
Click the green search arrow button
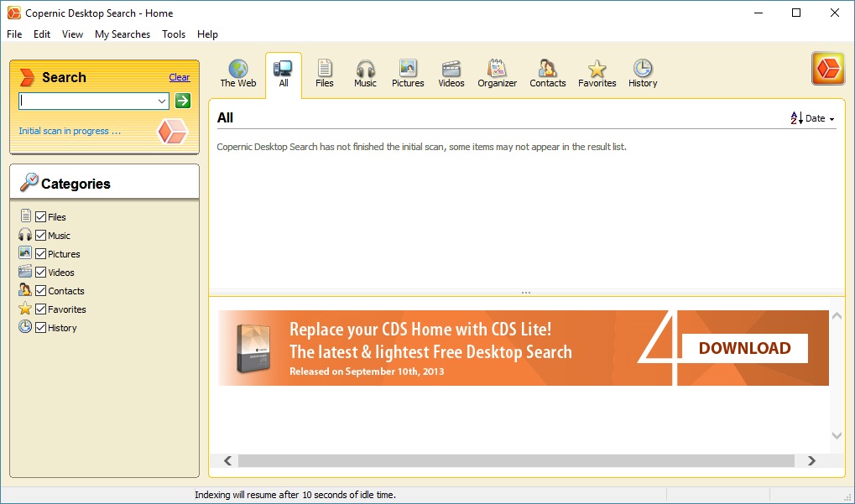click(x=183, y=101)
